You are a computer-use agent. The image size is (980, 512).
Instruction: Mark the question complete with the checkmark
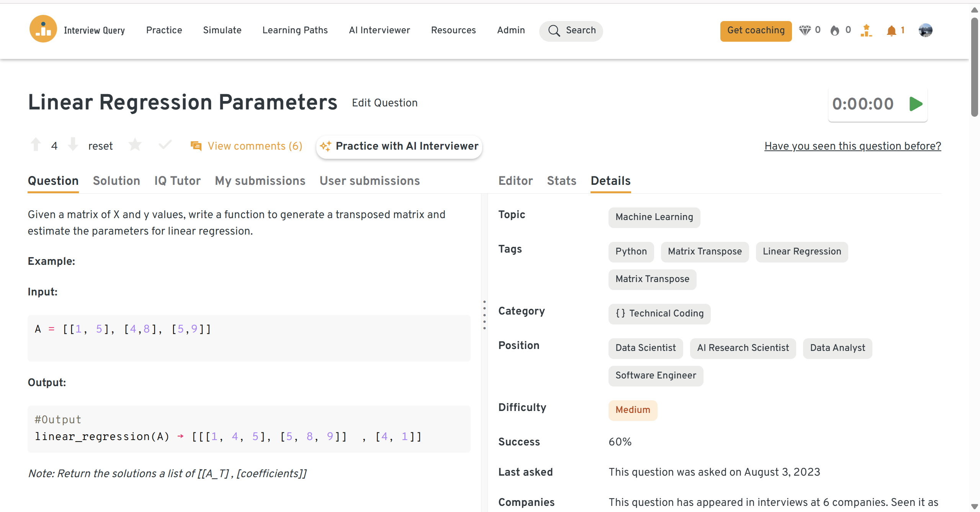pos(165,145)
